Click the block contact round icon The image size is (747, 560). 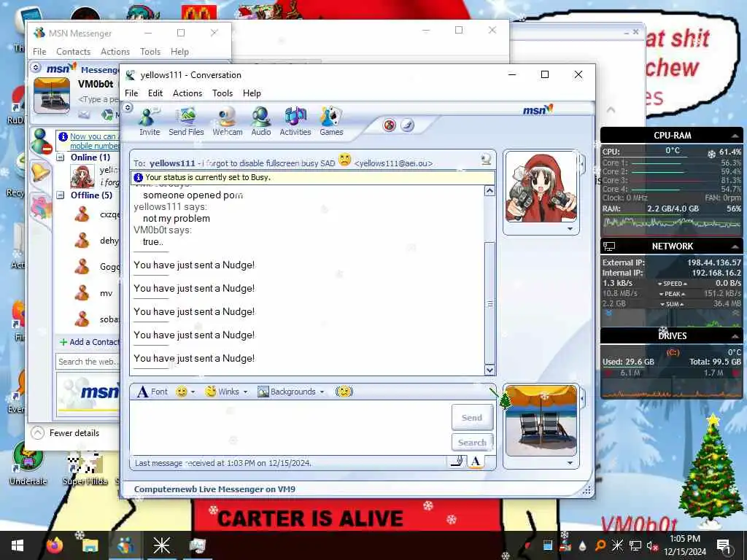390,125
